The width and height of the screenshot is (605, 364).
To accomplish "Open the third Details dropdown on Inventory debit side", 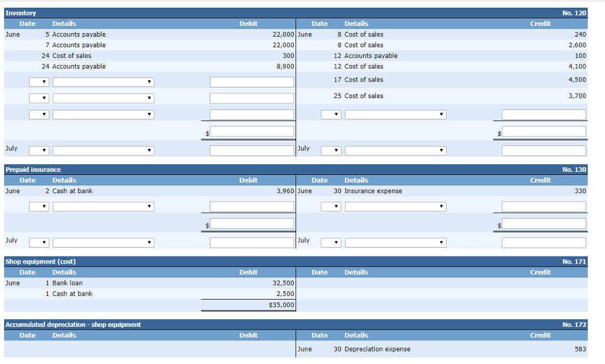I will pyautogui.click(x=103, y=114).
